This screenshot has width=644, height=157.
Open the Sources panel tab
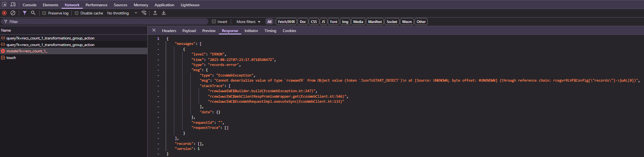pyautogui.click(x=121, y=5)
